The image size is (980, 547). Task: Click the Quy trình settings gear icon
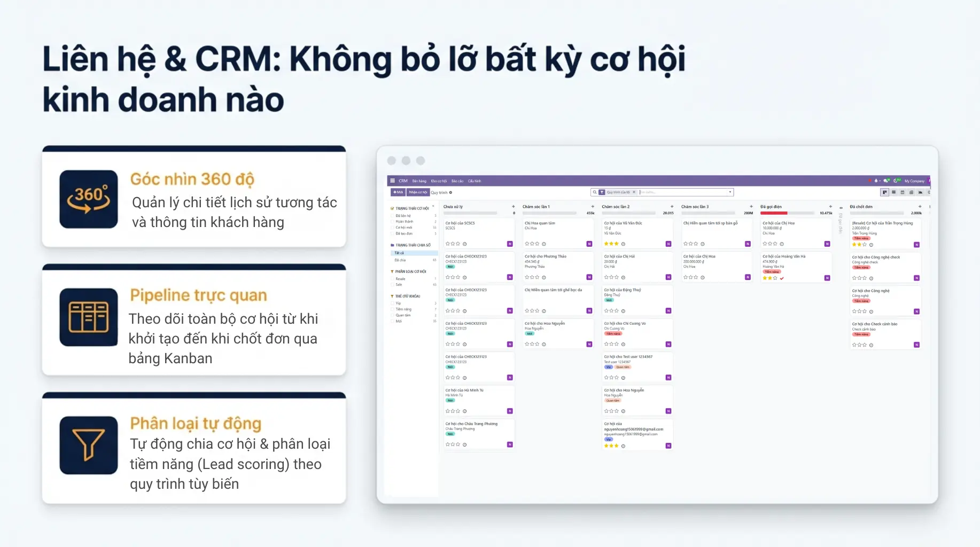pos(450,193)
